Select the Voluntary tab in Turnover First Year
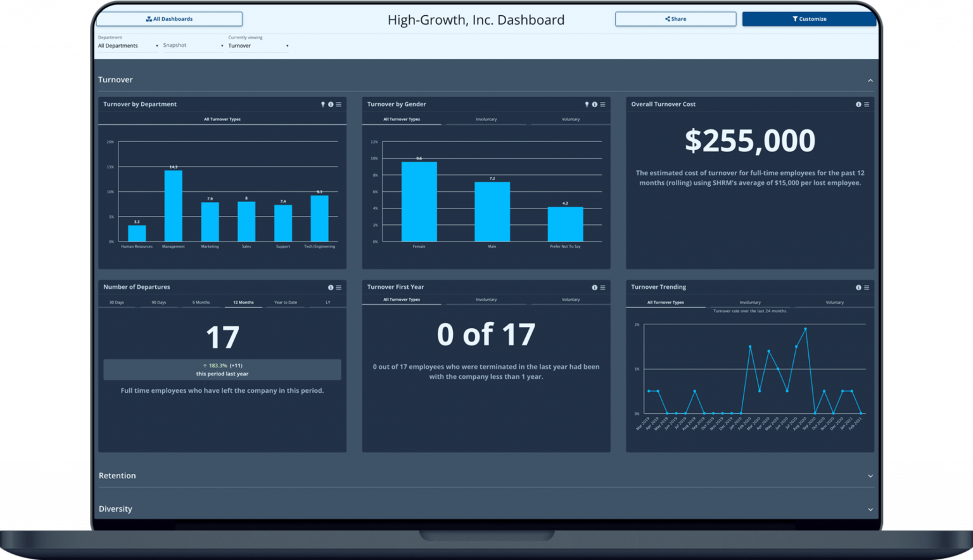The image size is (973, 560). [x=571, y=299]
